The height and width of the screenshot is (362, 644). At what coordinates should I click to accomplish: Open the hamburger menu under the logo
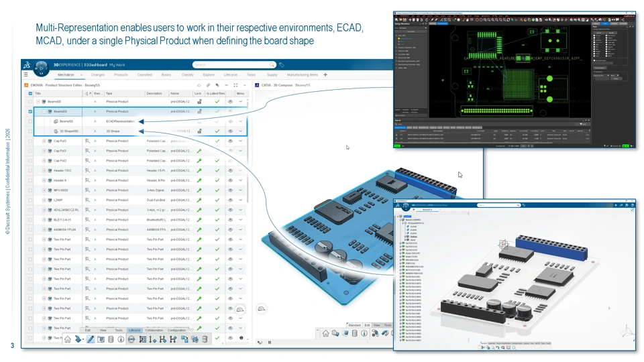(x=26, y=74)
